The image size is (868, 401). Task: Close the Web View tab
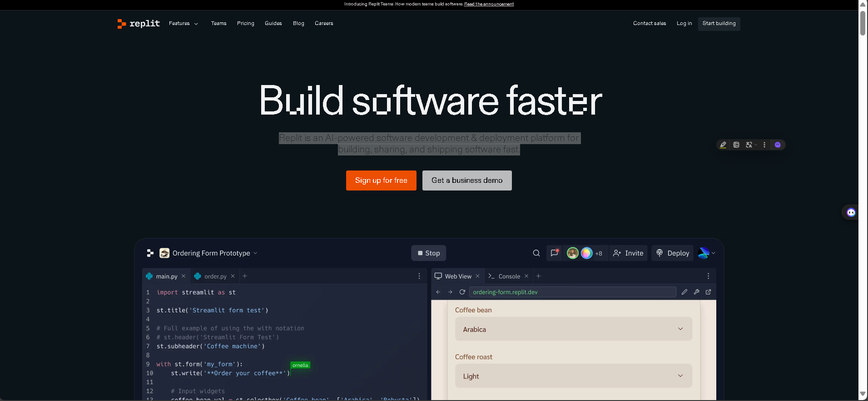478,276
